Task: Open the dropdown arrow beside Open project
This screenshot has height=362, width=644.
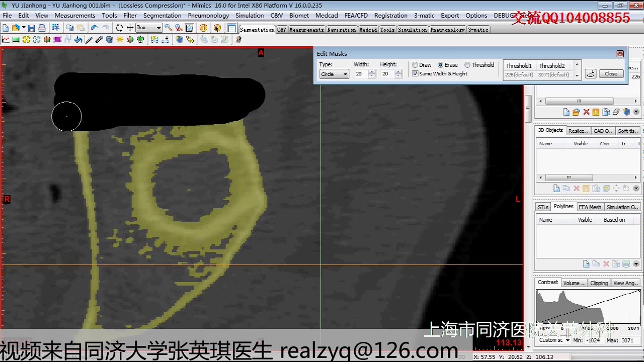Action: click(24, 28)
